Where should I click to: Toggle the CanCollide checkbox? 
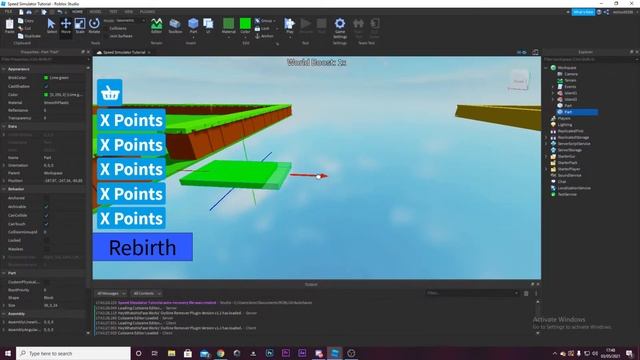pyautogui.click(x=46, y=215)
